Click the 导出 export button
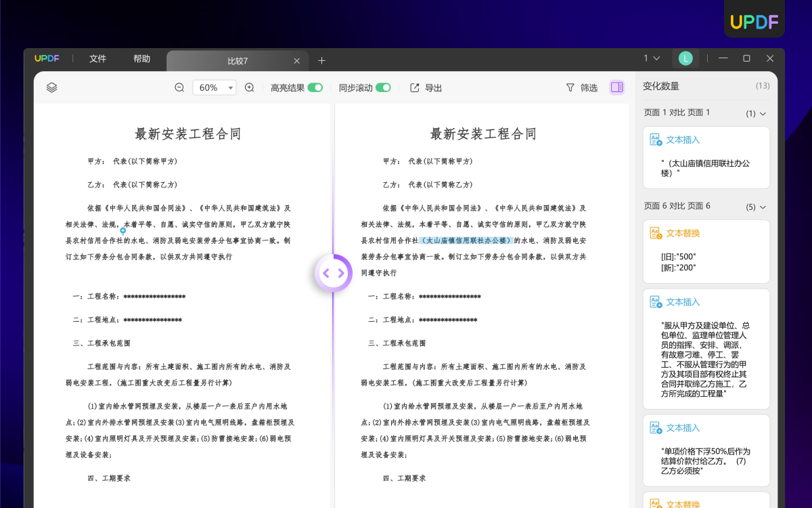This screenshot has height=508, width=812. point(426,87)
